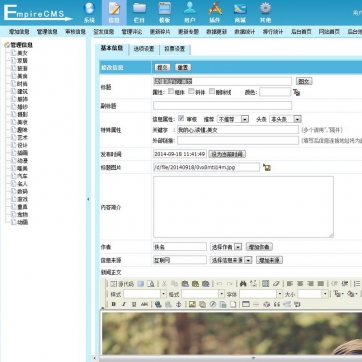Click the eraser remove-format icon

tap(276, 284)
